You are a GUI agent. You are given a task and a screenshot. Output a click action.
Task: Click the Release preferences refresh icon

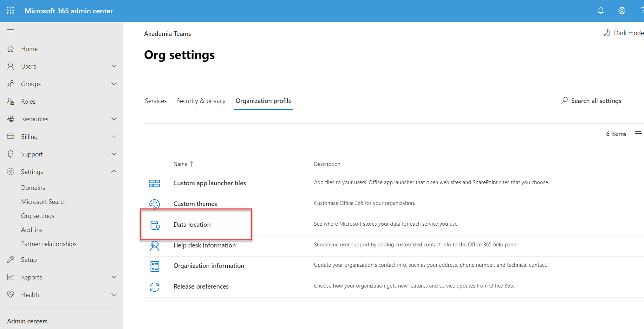155,287
